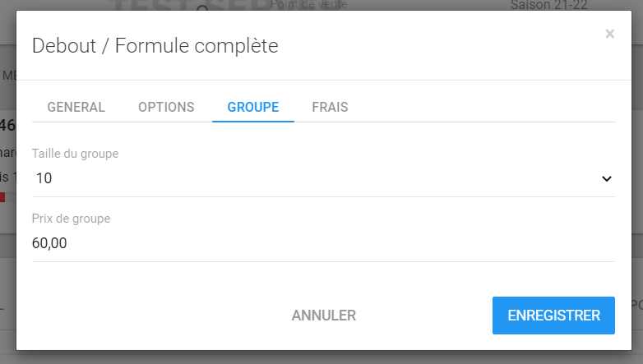Screen dimensions: 643x364
Task: Open the OPTIONS tab
Action: pos(166,107)
